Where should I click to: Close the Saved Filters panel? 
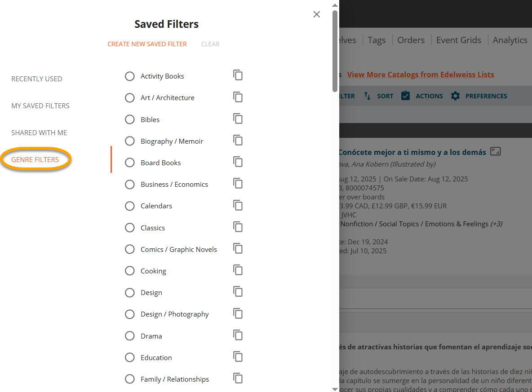point(317,14)
